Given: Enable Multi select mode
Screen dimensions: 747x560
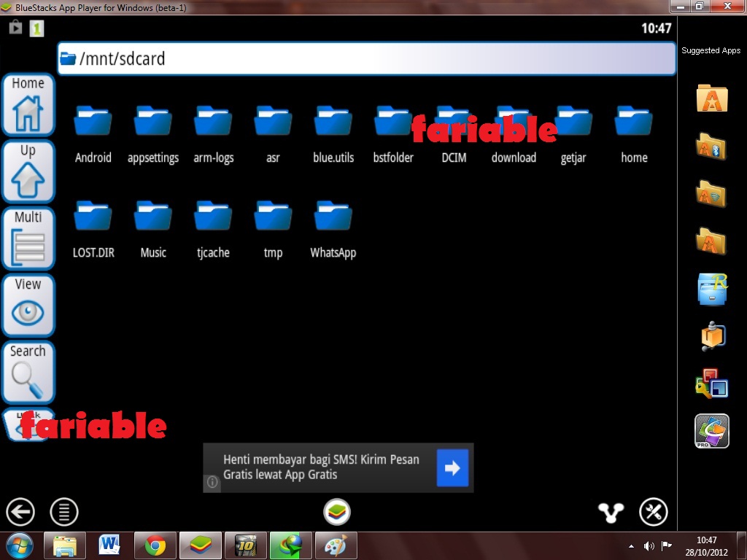Looking at the screenshot, I should [x=28, y=238].
